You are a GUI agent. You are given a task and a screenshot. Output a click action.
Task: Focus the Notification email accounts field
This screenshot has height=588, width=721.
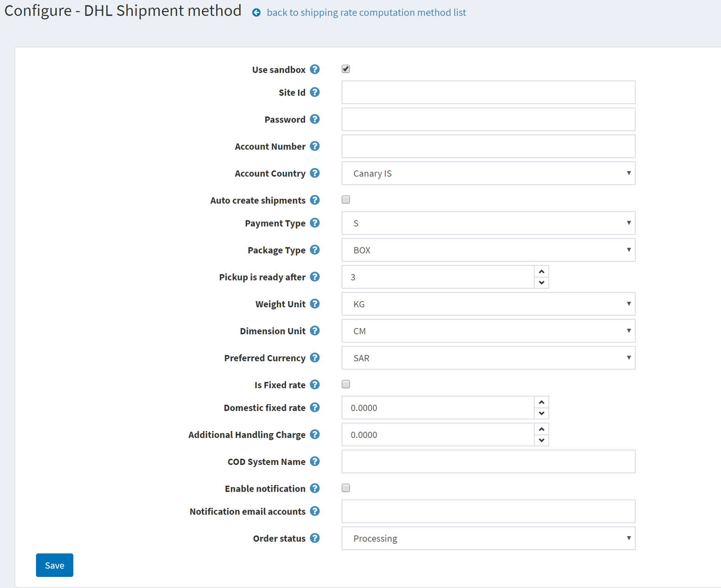(488, 511)
